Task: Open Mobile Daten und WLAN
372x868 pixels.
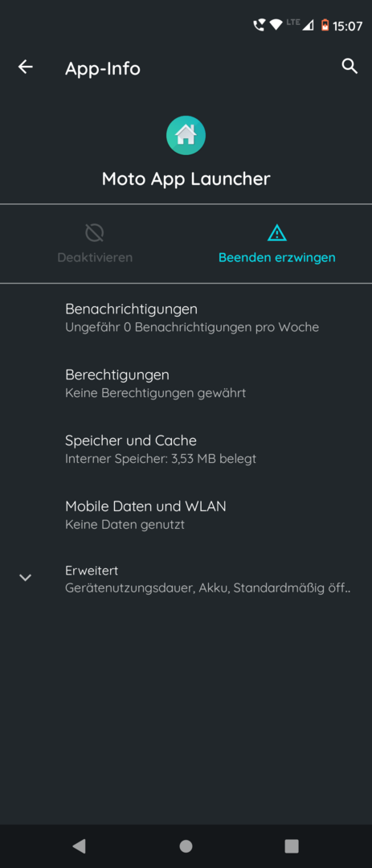Action: (x=186, y=515)
